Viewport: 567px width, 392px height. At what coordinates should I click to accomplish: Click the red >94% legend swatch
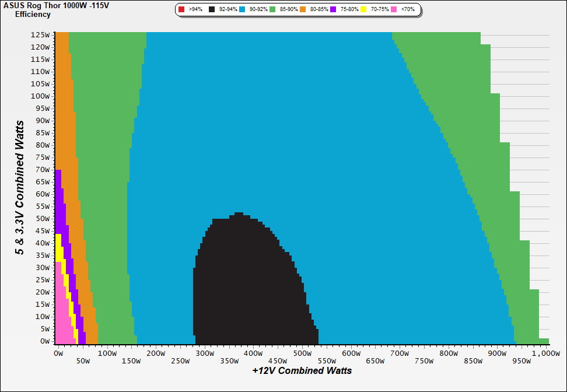pyautogui.click(x=181, y=10)
